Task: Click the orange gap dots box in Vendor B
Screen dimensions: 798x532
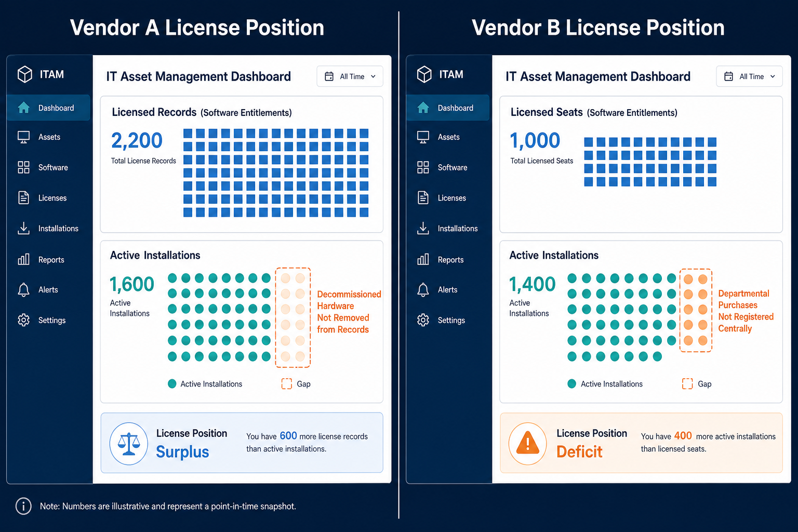Action: tap(696, 310)
